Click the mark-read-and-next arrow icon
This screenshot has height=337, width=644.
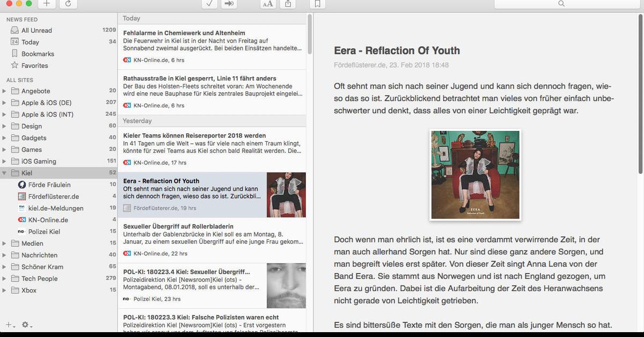pyautogui.click(x=230, y=4)
